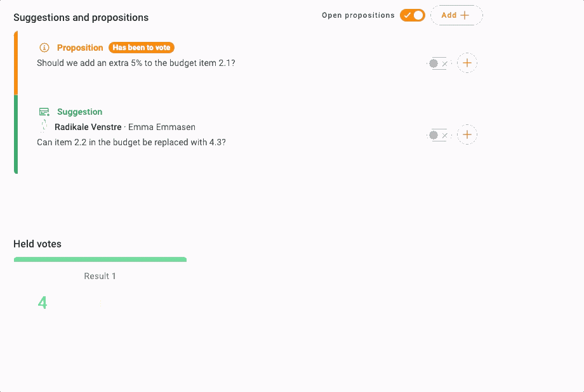Toggle the Open propositions switch

coord(412,15)
